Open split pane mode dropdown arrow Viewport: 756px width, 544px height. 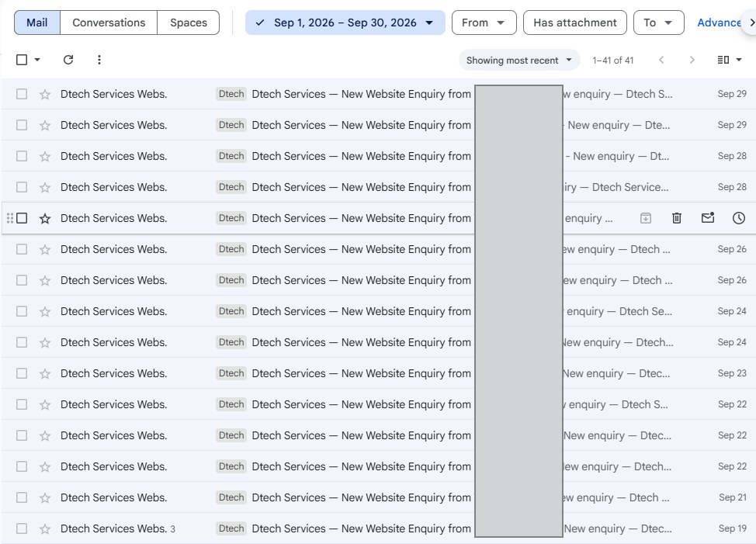tap(739, 60)
